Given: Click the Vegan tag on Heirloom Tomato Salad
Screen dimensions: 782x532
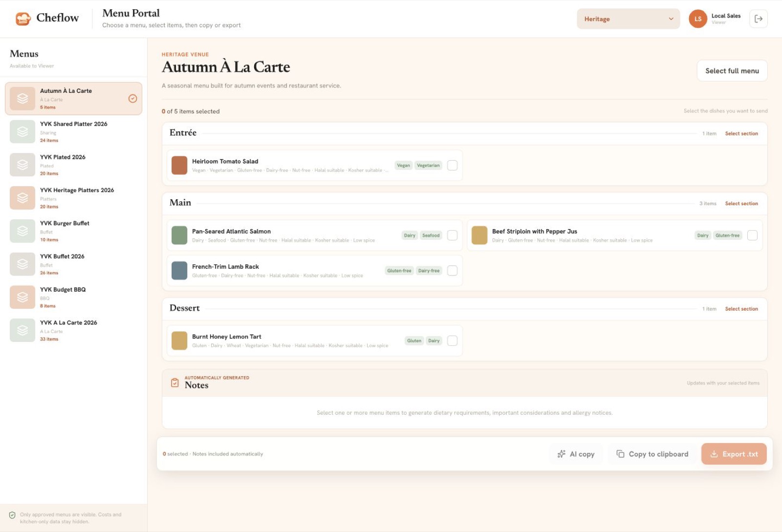Looking at the screenshot, I should tap(404, 166).
